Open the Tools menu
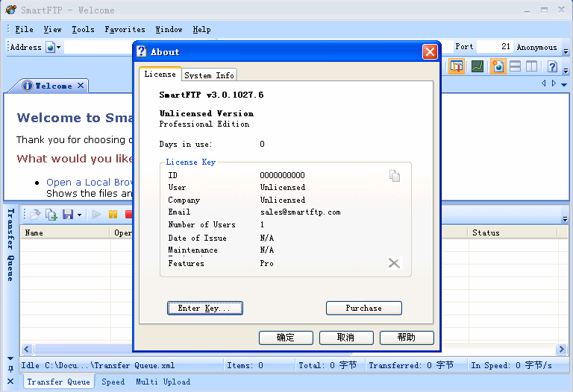The height and width of the screenshot is (392, 573). tap(83, 29)
